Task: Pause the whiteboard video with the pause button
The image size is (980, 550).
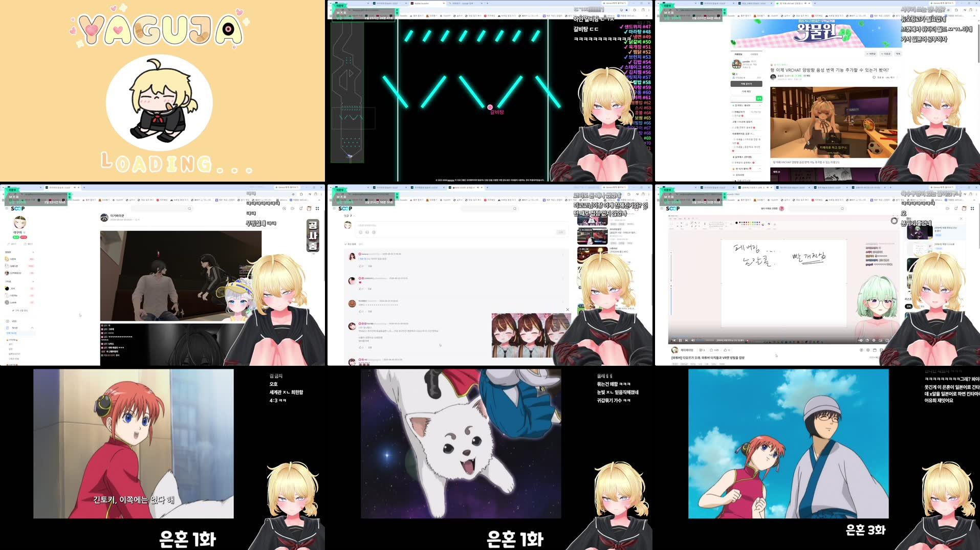Action: point(680,340)
